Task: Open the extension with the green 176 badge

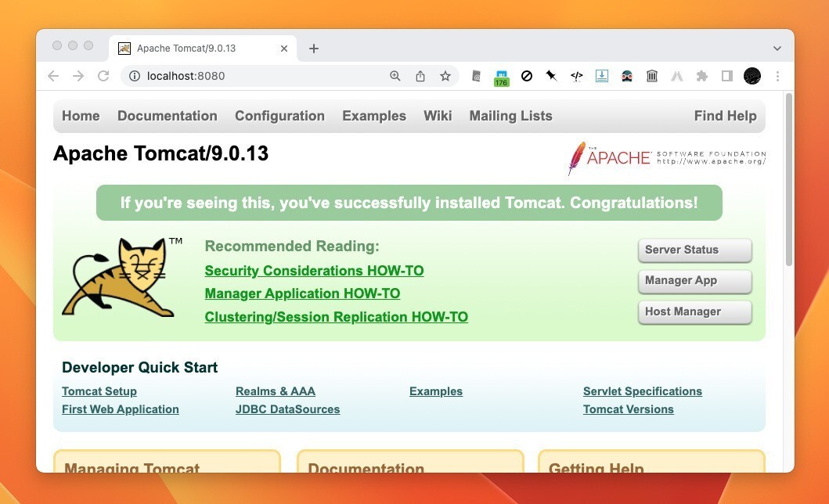Action: tap(501, 77)
